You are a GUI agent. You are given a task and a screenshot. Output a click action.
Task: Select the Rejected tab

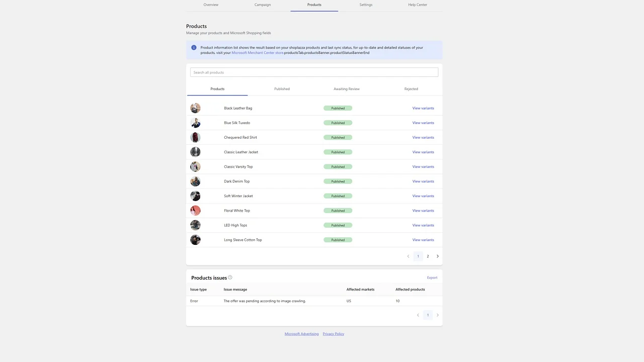[411, 88]
